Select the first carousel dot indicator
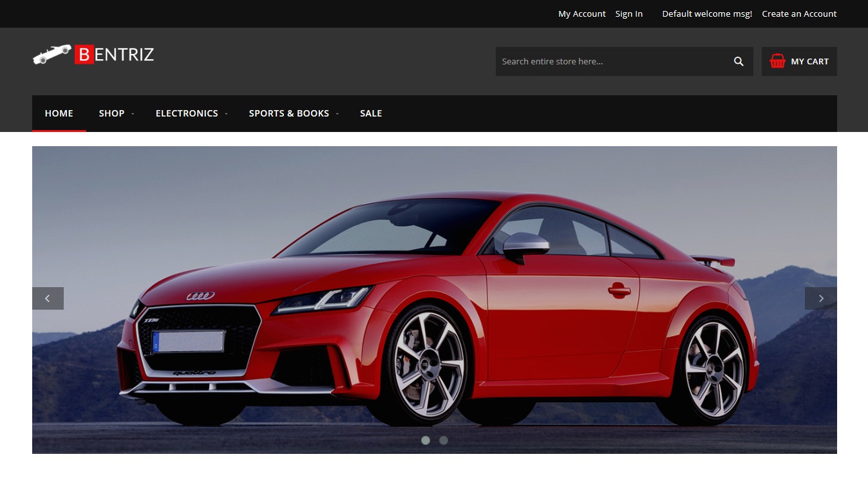Viewport: 868px width, 479px height. pyautogui.click(x=425, y=440)
